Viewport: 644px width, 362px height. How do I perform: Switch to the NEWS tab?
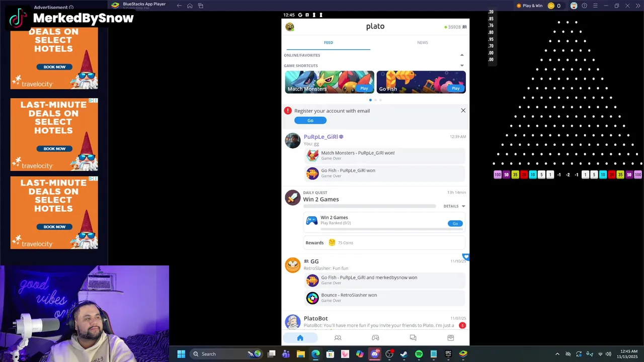(x=423, y=43)
